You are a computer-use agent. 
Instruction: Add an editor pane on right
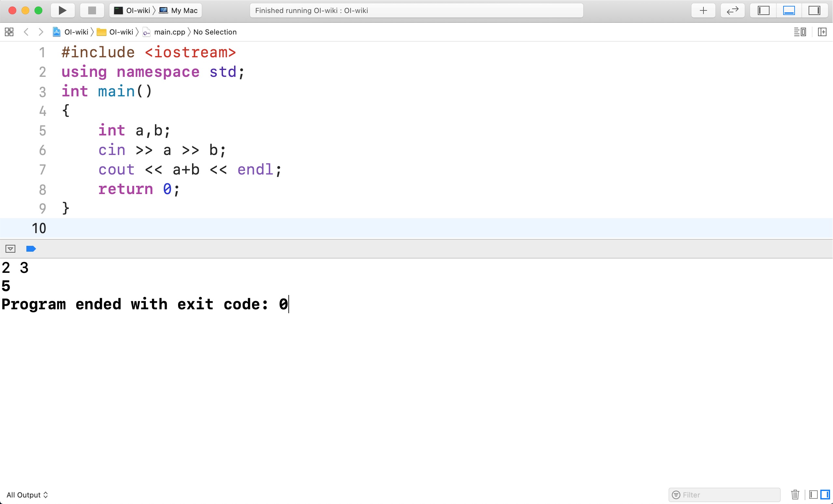coord(822,32)
